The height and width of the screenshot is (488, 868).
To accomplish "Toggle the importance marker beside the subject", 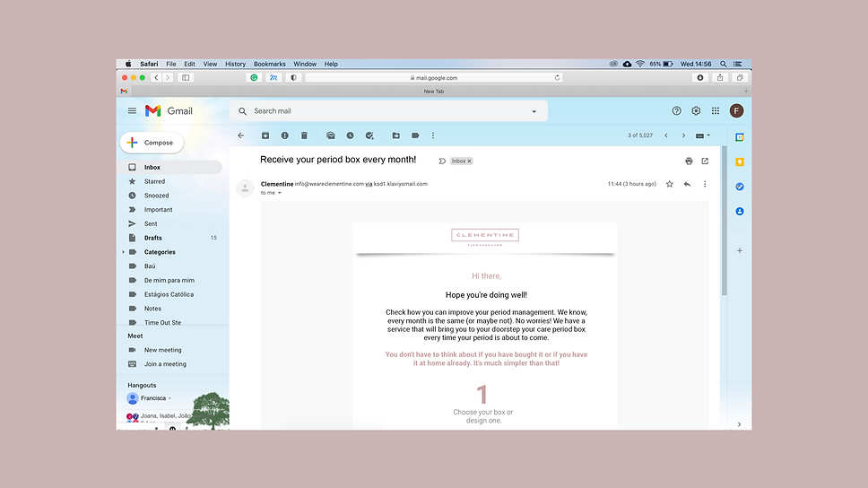I will (x=442, y=161).
